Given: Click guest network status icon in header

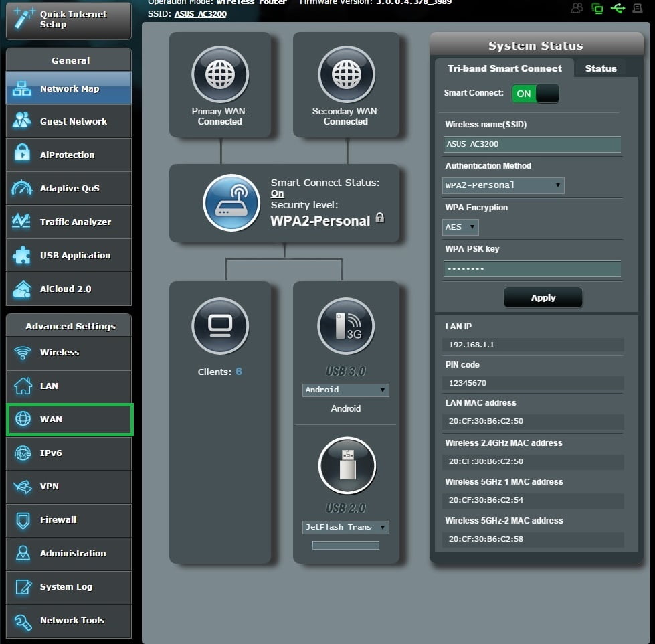Looking at the screenshot, I should point(577,8).
